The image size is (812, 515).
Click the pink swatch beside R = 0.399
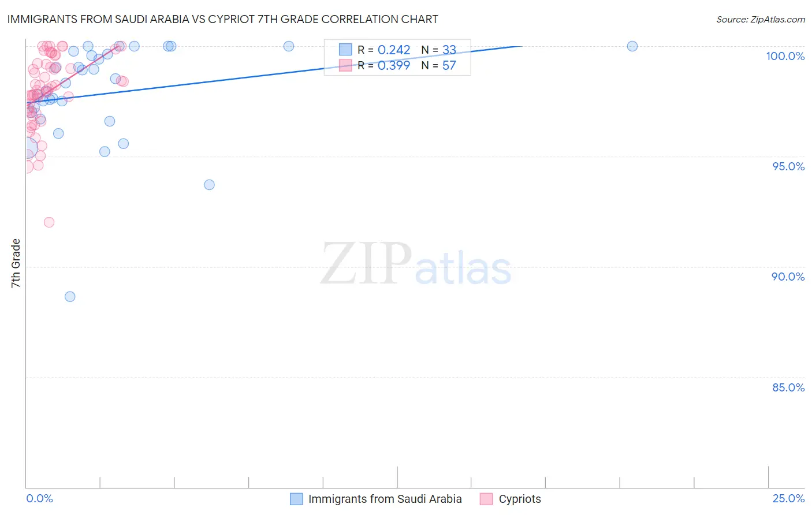click(345, 65)
